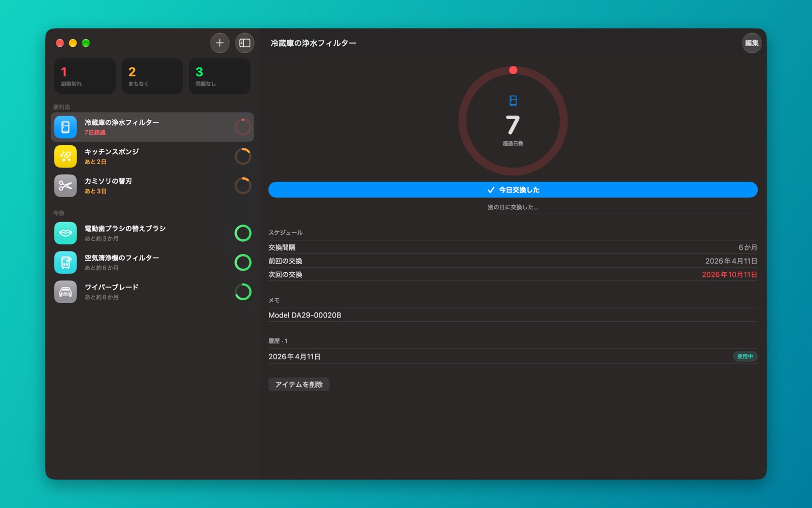
Task: Click the red 2026年10月11日 next date
Action: pos(729,275)
